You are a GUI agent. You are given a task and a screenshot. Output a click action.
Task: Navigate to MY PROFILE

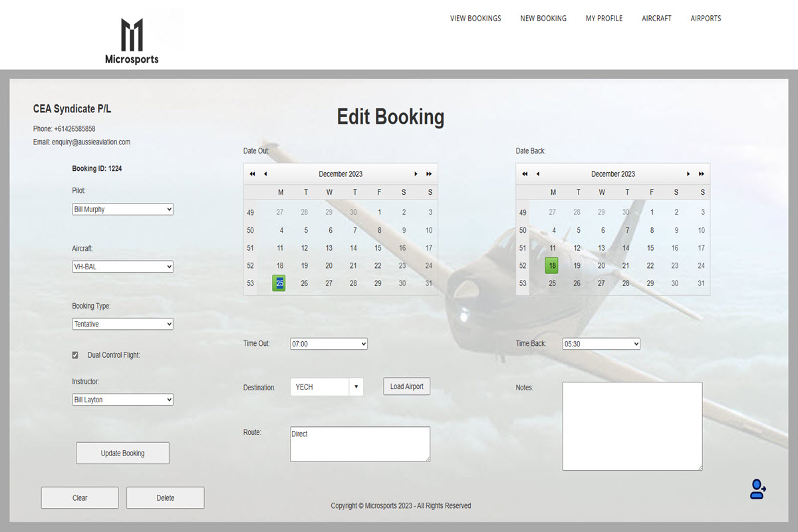click(x=604, y=18)
